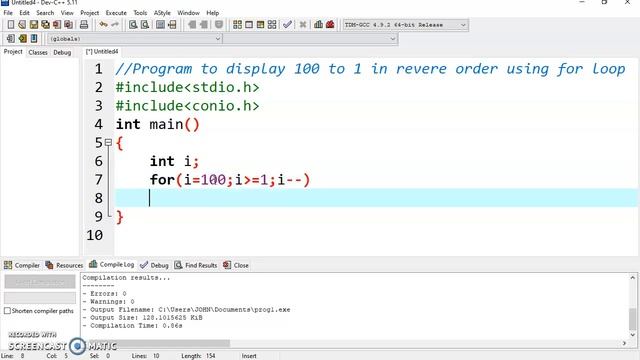Viewport: 640px width, 360px height.
Task: Click the grayed Back navigation arrow
Action: (192, 25)
